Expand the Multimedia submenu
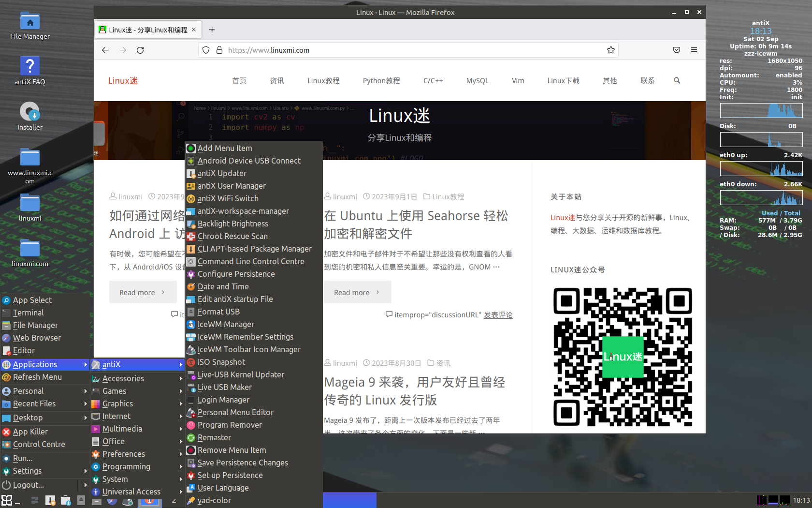Viewport: 812px width, 508px height. [x=138, y=429]
